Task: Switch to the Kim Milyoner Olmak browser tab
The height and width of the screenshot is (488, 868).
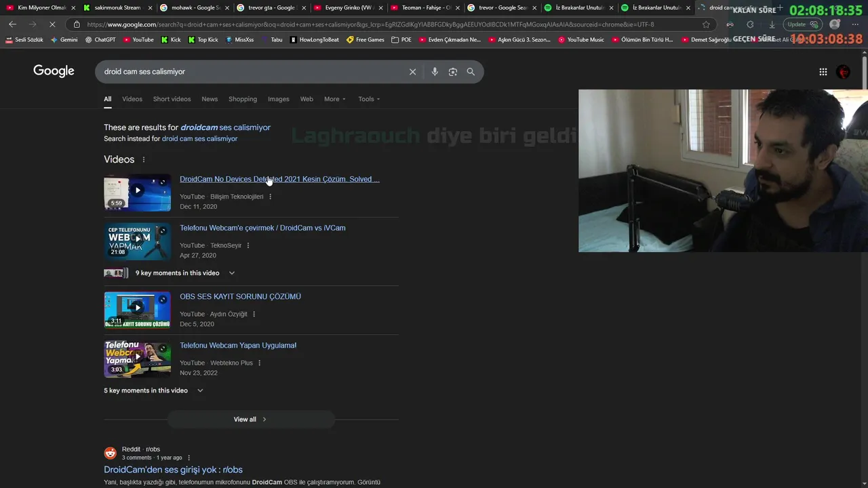Action: click(39, 7)
